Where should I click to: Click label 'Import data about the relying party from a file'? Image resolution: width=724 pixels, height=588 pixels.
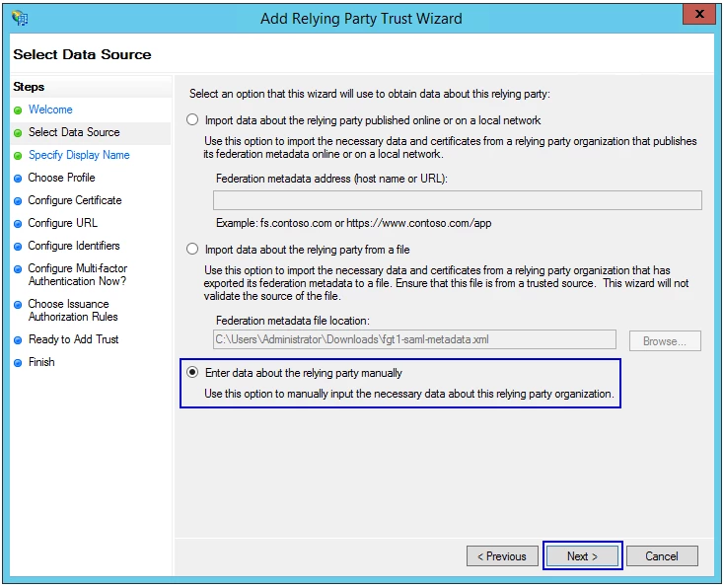[308, 250]
